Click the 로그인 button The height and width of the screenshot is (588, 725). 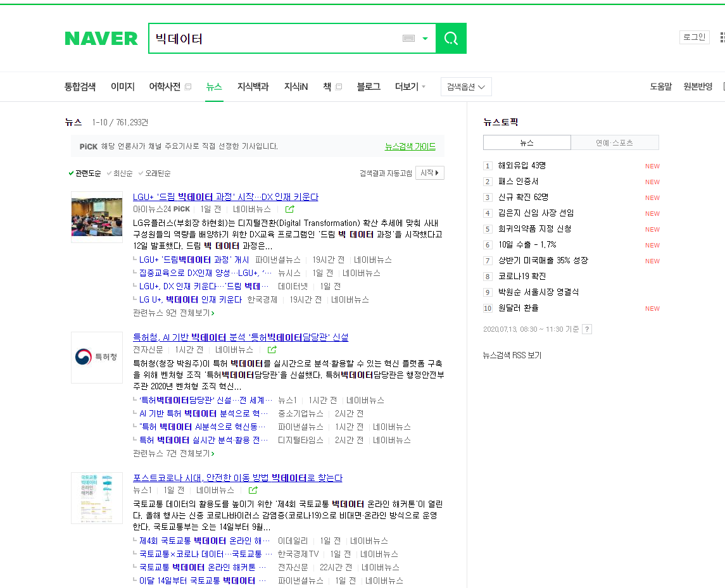(695, 37)
